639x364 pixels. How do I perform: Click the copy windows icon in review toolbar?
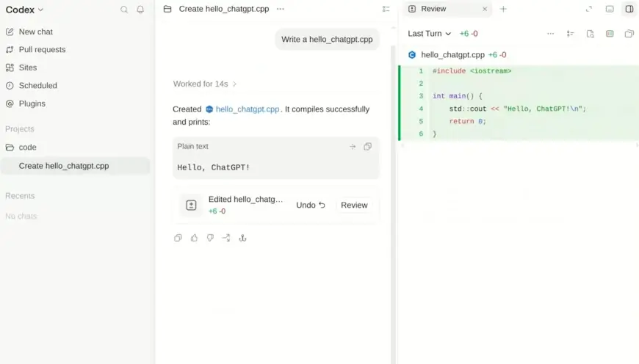[629, 34]
